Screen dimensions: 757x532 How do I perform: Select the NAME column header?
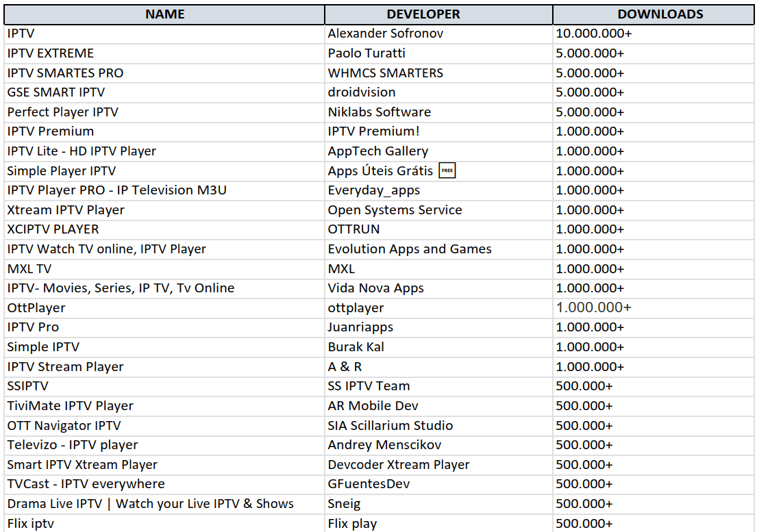tap(164, 14)
